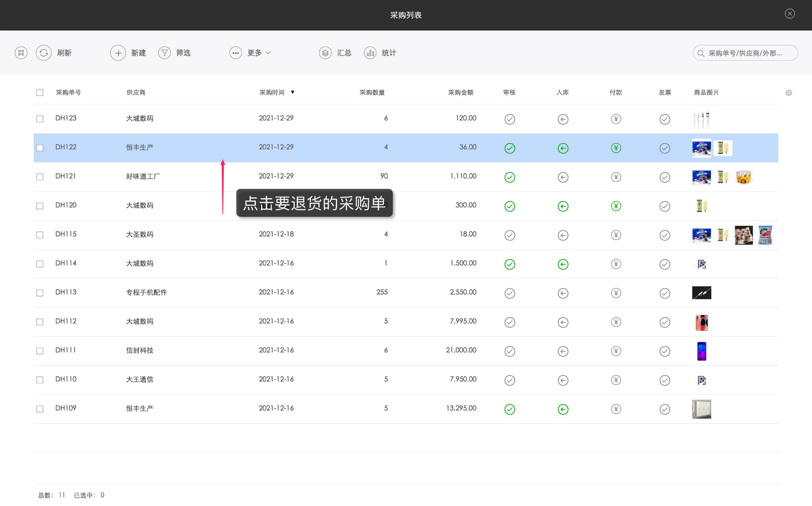Click the 付款 yen icon for DH123

click(x=616, y=119)
